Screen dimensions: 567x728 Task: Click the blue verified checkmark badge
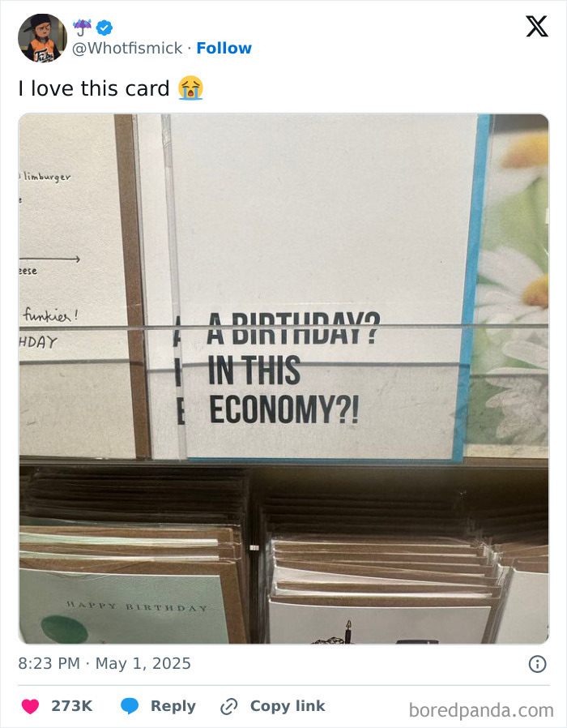(x=104, y=28)
